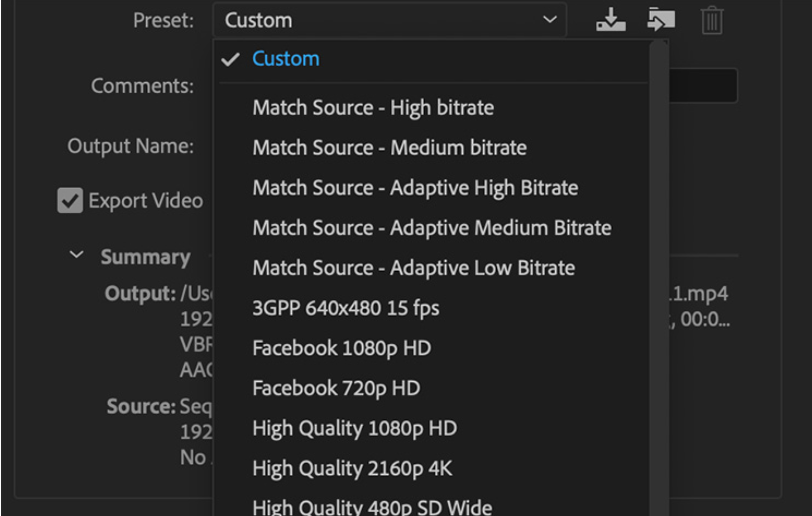Choose Match Source - Adaptive Medium Bitrate
812x516 pixels.
[432, 227]
